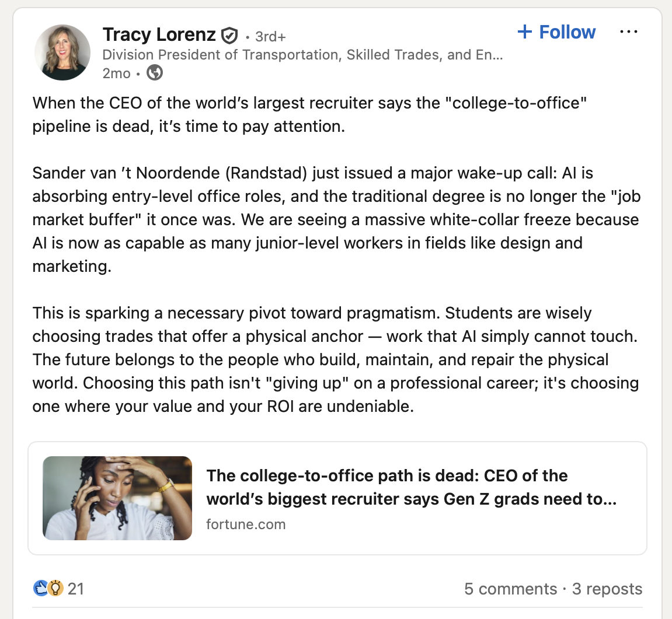Click the paragraph mentioning Sander van 't Noordende
The width and height of the screenshot is (672, 619).
(336, 219)
